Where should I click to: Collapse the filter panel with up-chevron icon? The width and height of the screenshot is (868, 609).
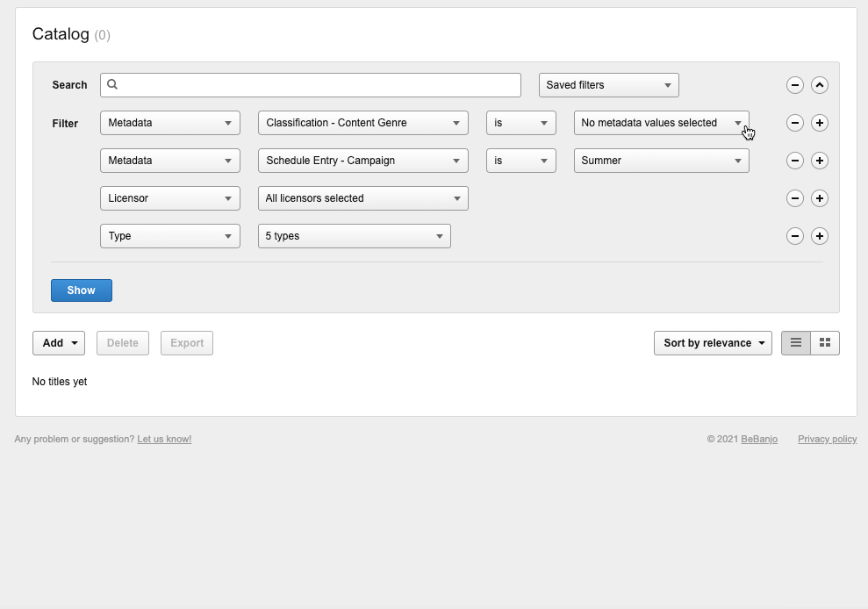[x=819, y=85]
